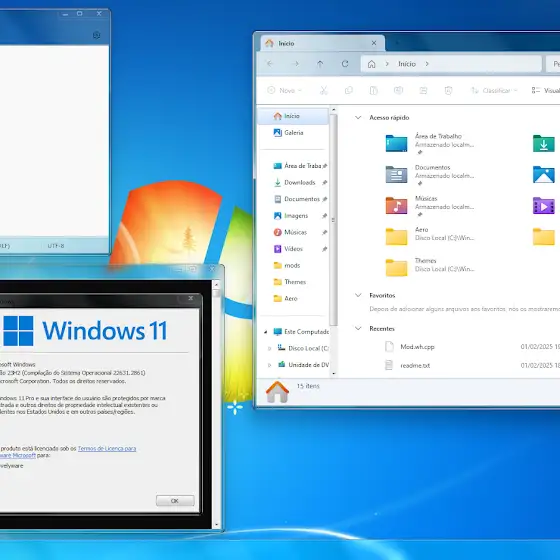Go back in File Explorer navigation
The height and width of the screenshot is (560, 560).
pyautogui.click(x=270, y=64)
